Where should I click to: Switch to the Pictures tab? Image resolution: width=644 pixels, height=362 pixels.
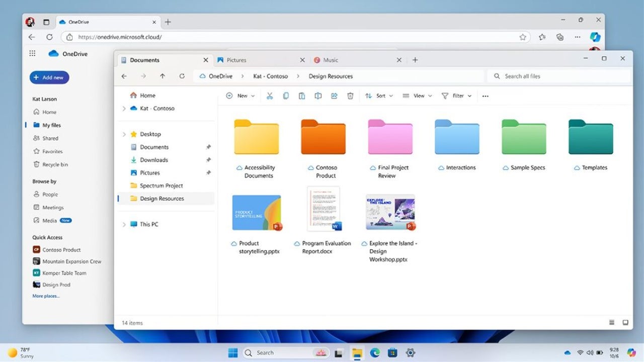236,59
